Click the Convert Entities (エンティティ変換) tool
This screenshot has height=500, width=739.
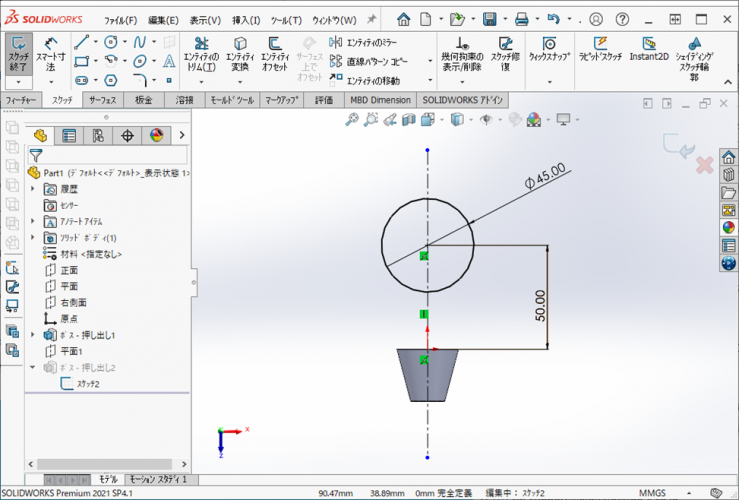pos(240,52)
